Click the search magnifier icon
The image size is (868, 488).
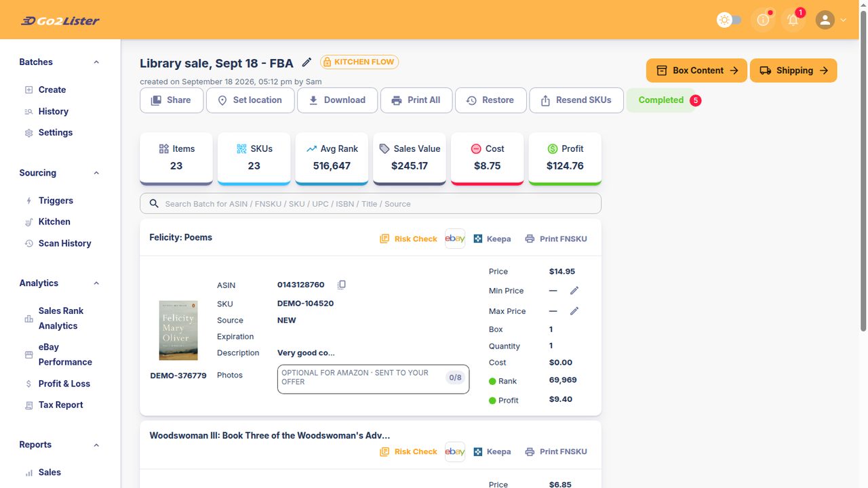click(x=153, y=203)
